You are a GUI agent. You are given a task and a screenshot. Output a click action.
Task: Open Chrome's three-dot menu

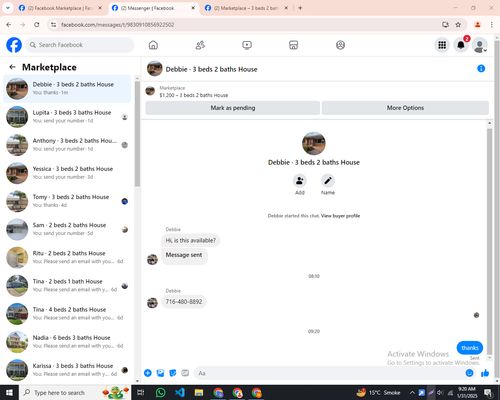491,25
